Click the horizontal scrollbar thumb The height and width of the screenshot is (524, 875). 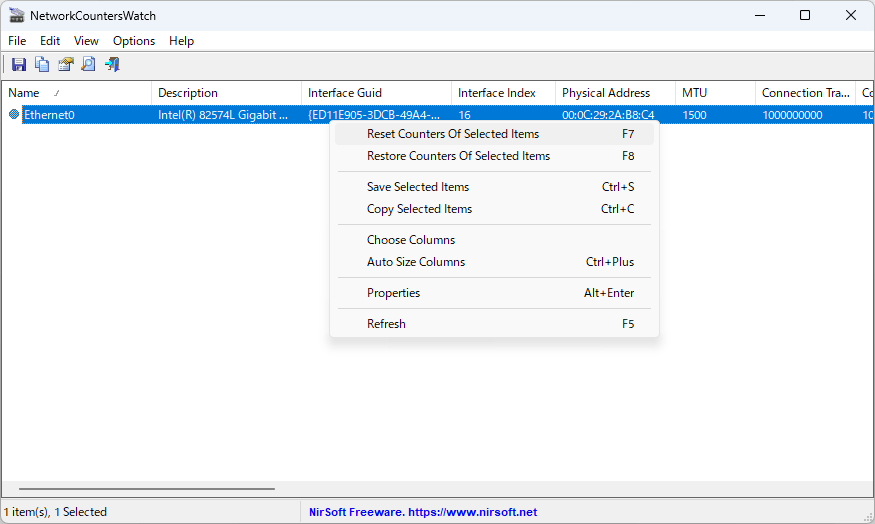(147, 489)
